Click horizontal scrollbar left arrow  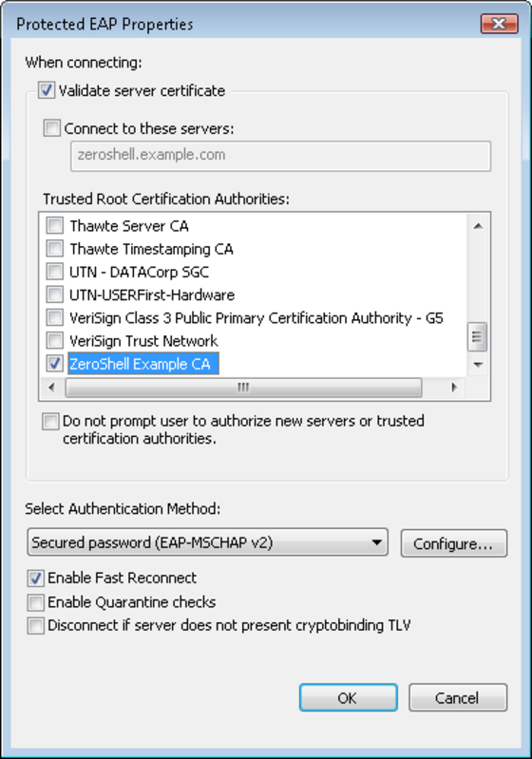point(52,388)
